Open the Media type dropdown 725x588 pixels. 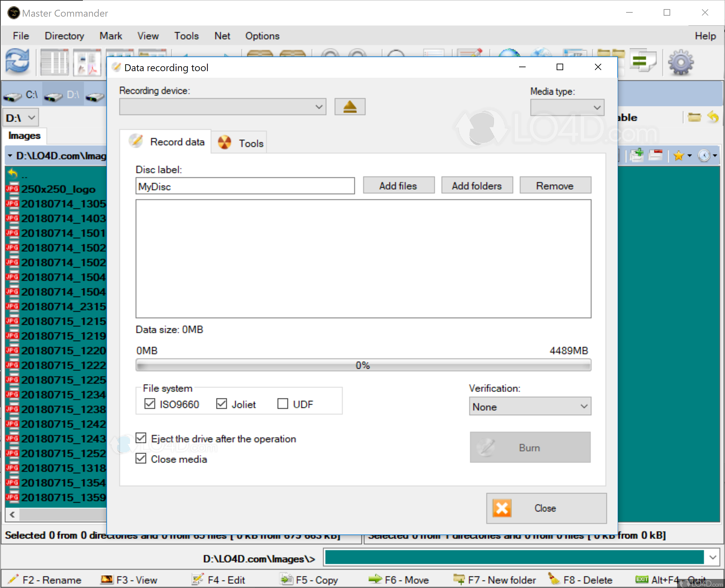tap(567, 108)
